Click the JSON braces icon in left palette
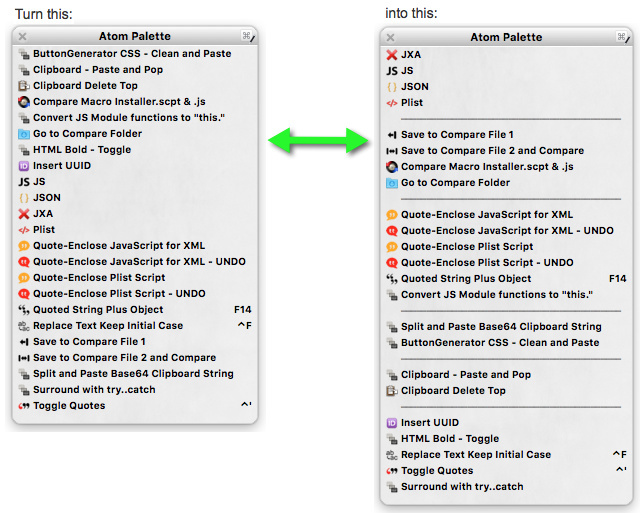Screen dimensions: 643x513 click(24, 198)
